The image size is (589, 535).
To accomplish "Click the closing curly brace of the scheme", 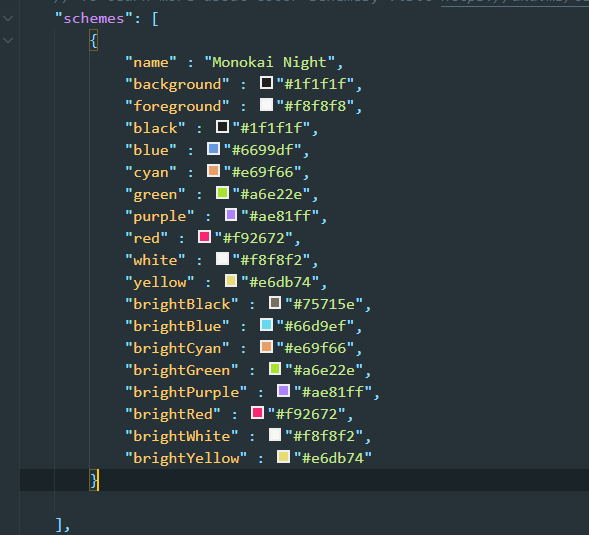I will tap(94, 480).
